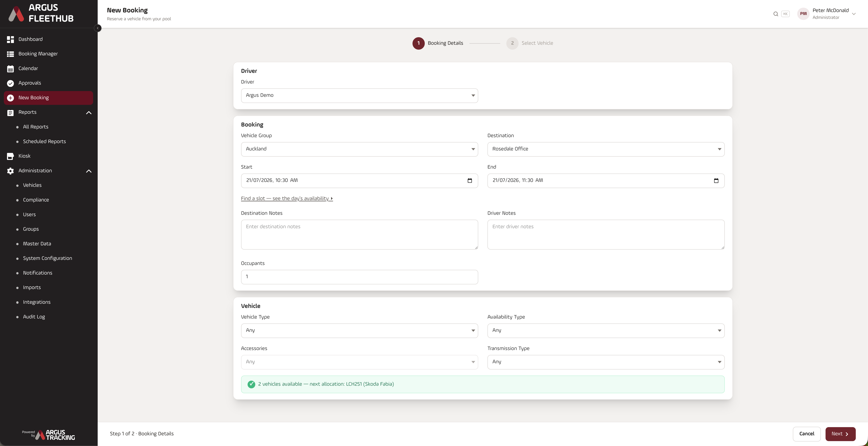Click the Cancel button

pyautogui.click(x=807, y=434)
